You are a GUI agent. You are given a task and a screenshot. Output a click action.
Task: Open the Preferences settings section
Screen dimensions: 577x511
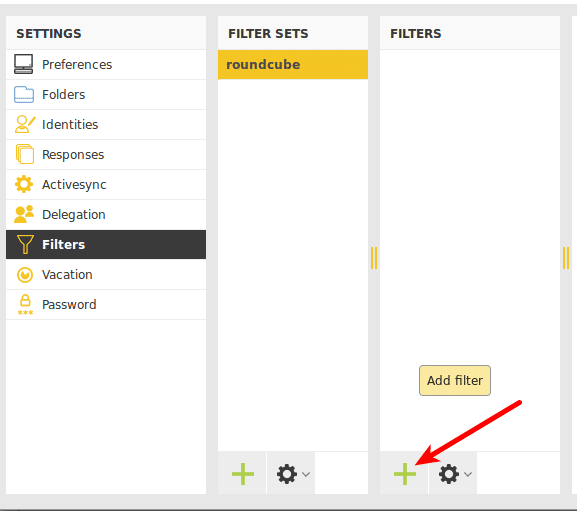coord(106,64)
